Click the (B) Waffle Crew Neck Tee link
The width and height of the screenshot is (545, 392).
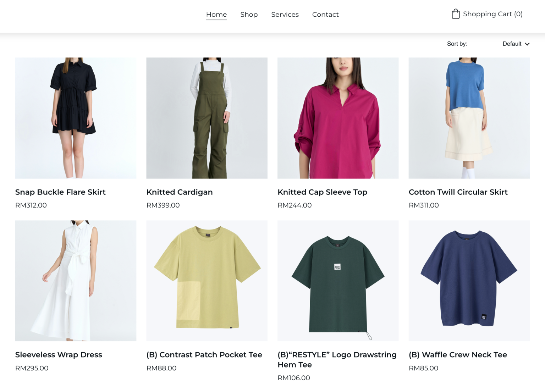tap(458, 354)
